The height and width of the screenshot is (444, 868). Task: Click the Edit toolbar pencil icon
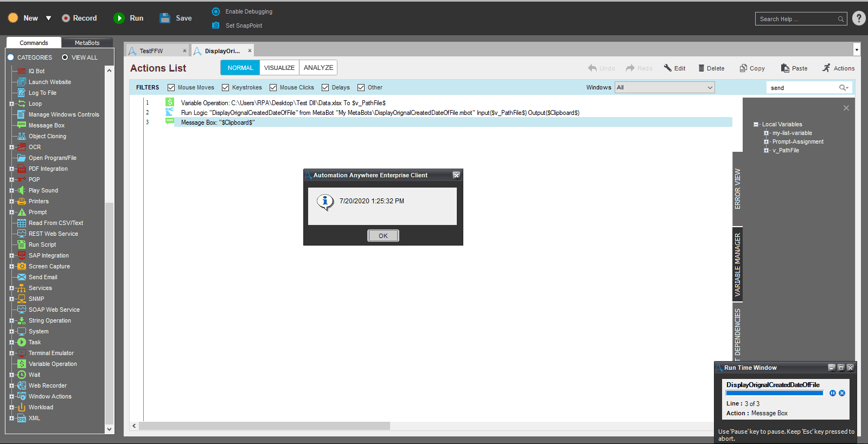(668, 68)
